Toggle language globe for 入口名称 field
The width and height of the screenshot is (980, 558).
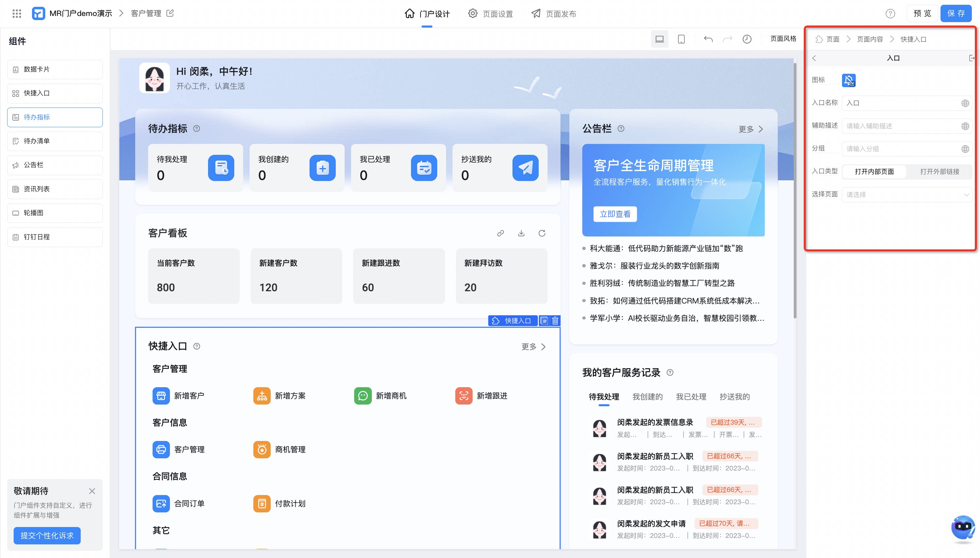click(x=965, y=103)
